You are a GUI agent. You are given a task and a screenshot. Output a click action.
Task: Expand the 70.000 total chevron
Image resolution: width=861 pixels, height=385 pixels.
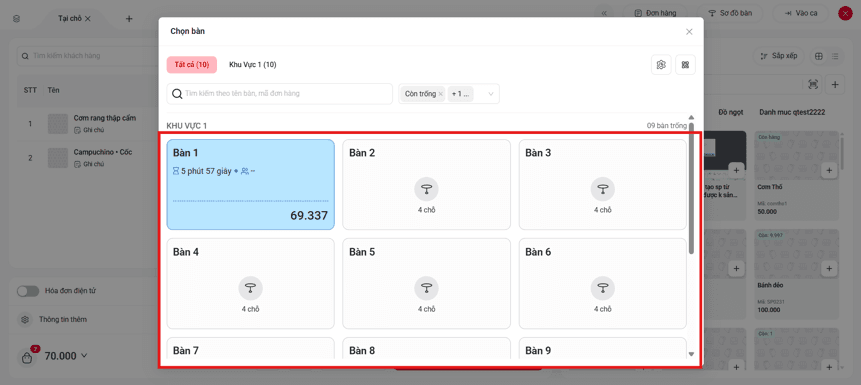tap(84, 355)
